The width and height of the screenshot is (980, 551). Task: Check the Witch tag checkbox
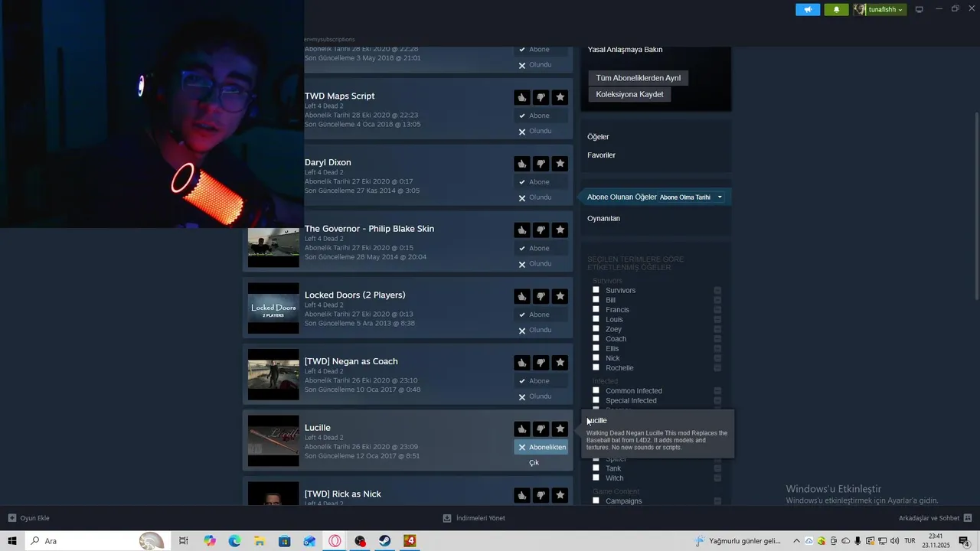pyautogui.click(x=596, y=478)
